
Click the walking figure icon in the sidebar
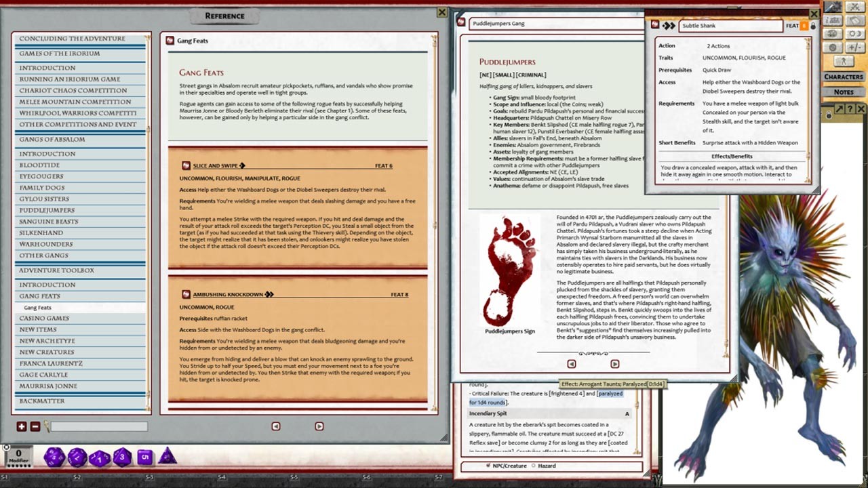[x=843, y=61]
